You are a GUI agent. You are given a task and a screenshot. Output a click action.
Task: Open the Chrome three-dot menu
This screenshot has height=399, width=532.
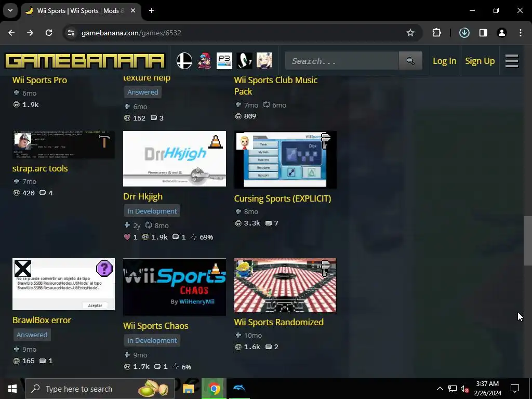pyautogui.click(x=521, y=33)
